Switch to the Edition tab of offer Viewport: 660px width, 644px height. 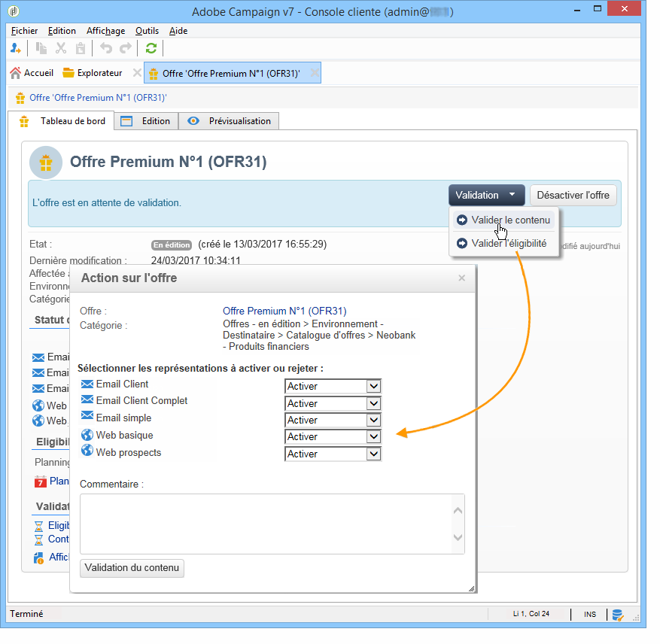pyautogui.click(x=147, y=121)
